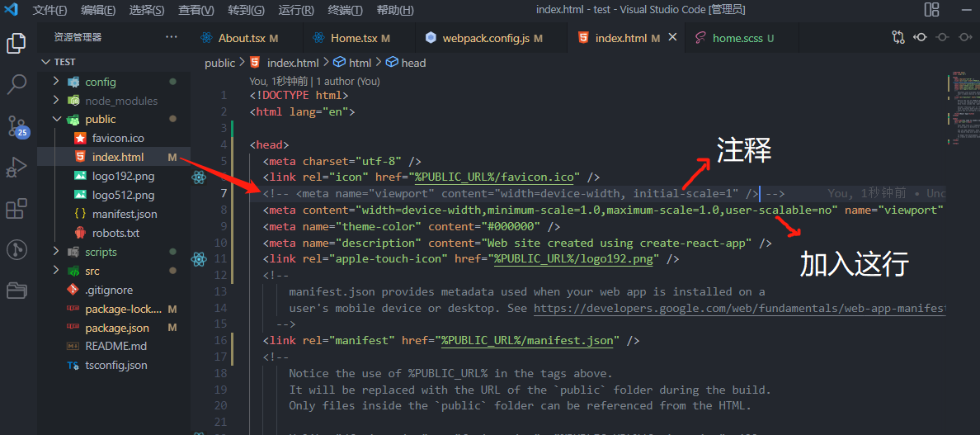Click the 'You, 1秒钟前 | 1 author' code lens
The height and width of the screenshot is (435, 980).
tap(314, 81)
